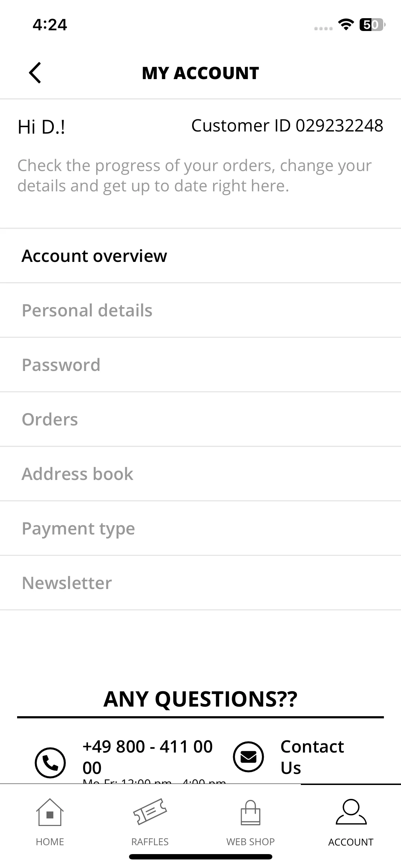Open the Address book
Screen dimensions: 401x868
(200, 474)
